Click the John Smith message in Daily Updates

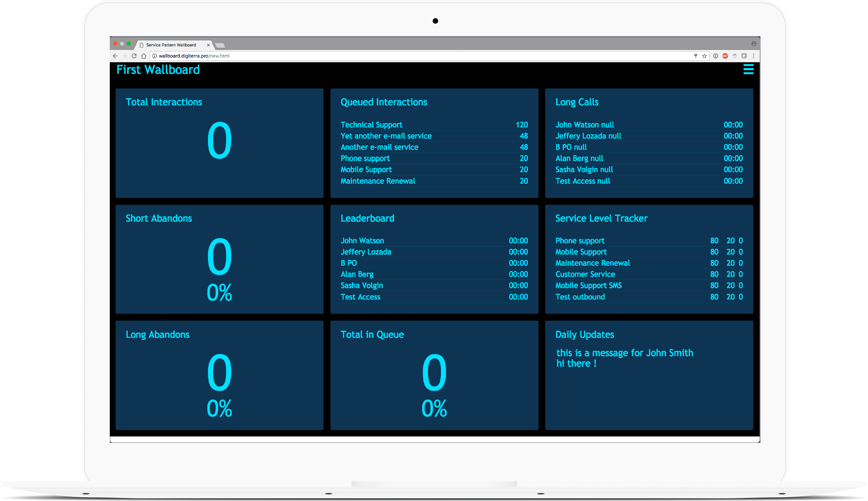[624, 353]
